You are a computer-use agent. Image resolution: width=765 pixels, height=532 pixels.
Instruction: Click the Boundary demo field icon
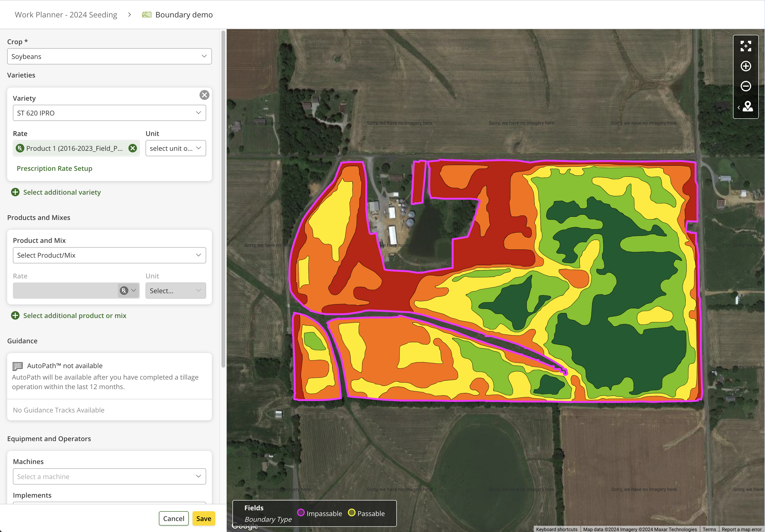coord(147,15)
